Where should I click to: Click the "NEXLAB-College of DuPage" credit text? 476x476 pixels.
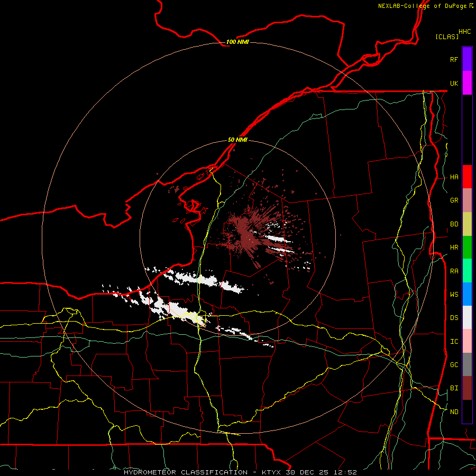(x=422, y=6)
